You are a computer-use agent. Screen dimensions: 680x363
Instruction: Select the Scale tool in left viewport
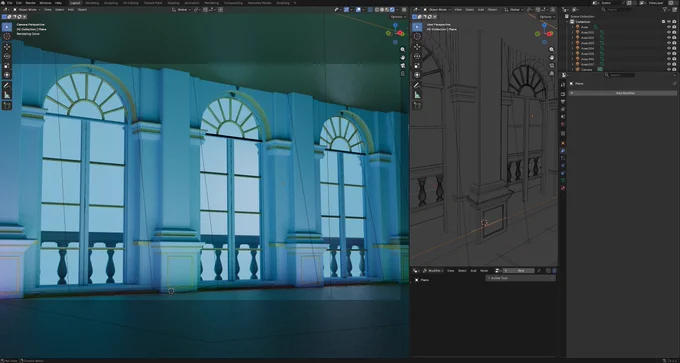click(x=7, y=66)
